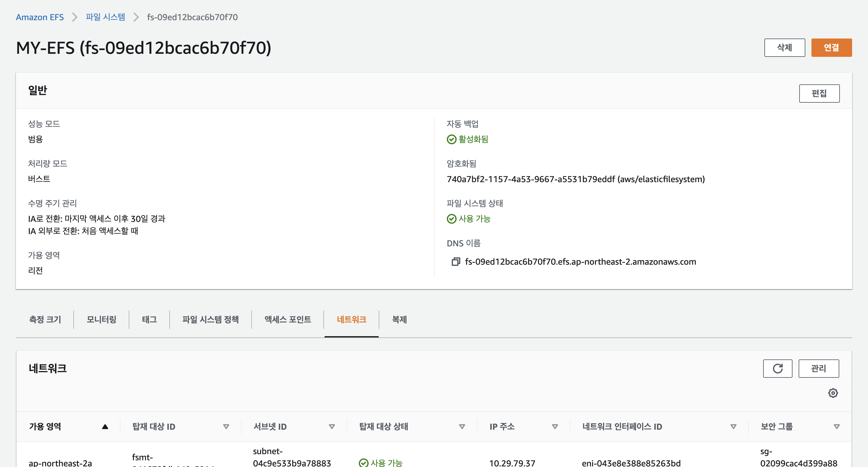Sort by 가용 영역 ascending arrow
This screenshot has height=467, width=868.
[105, 427]
